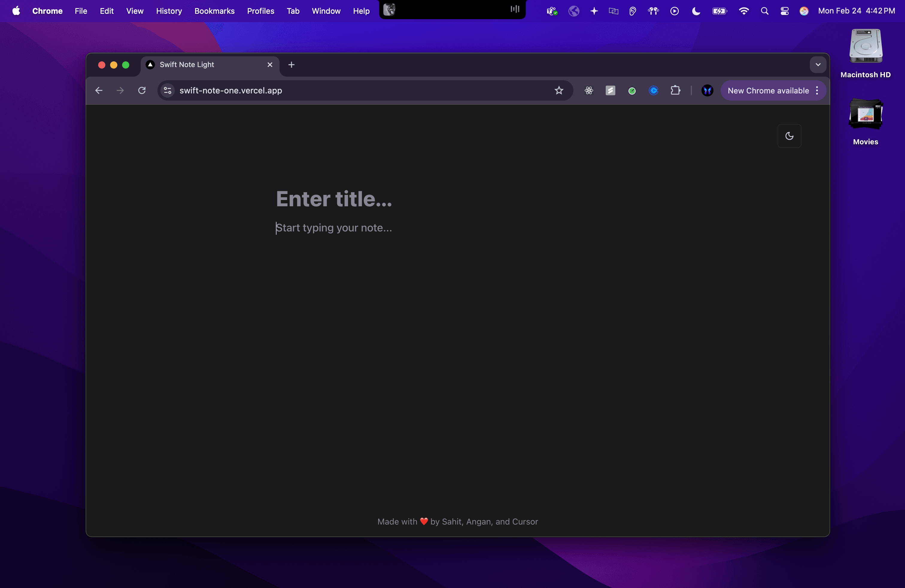
Task: Open Chrome three-dot menu
Action: point(817,90)
